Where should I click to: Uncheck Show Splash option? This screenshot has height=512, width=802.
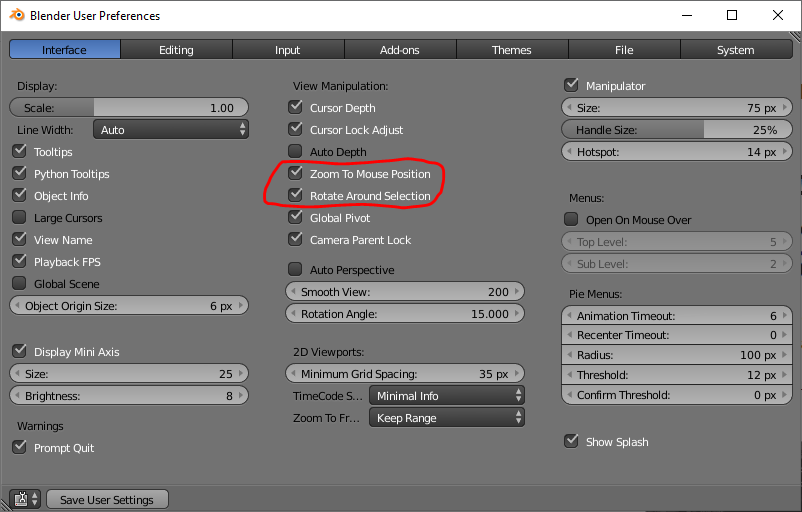pos(571,441)
